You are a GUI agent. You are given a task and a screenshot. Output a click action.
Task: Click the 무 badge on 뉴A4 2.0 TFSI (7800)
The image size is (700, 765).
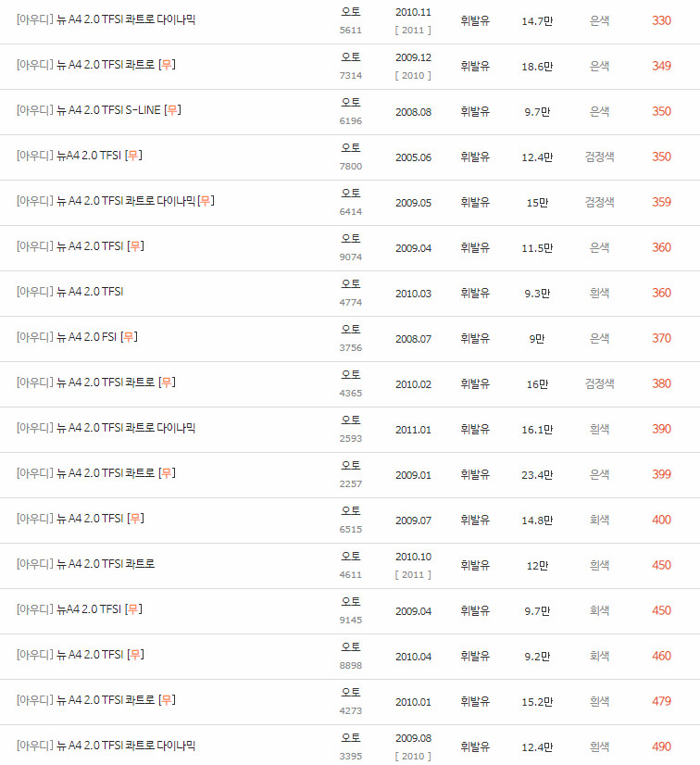click(133, 157)
